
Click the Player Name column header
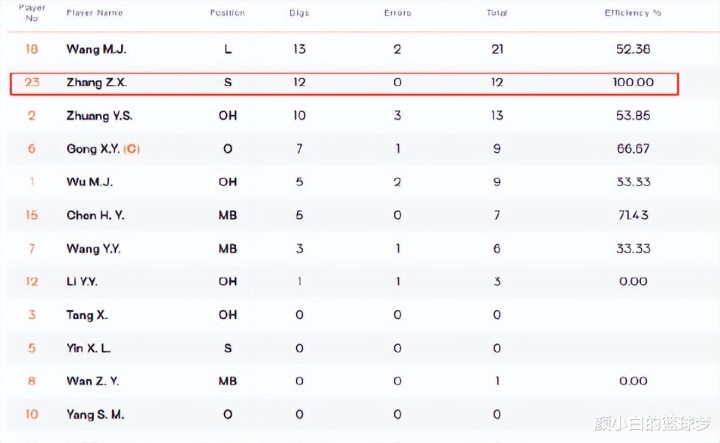coord(95,13)
